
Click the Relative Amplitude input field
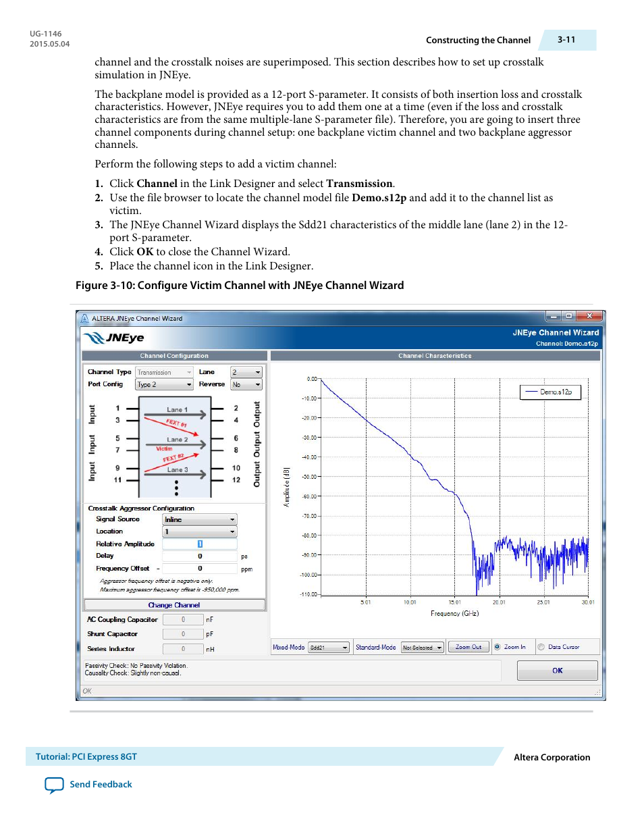click(200, 544)
